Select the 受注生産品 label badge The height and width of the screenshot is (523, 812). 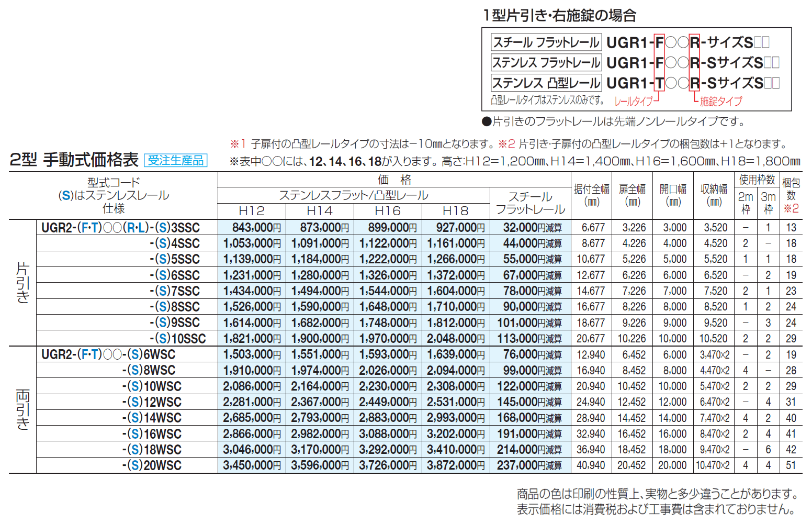coord(175,160)
